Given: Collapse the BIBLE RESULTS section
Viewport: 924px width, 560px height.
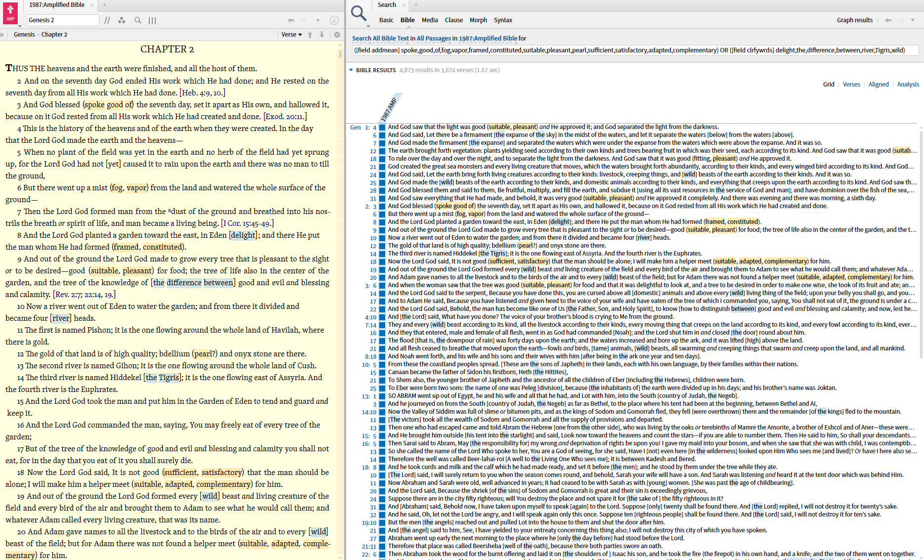Looking at the screenshot, I should pos(351,70).
